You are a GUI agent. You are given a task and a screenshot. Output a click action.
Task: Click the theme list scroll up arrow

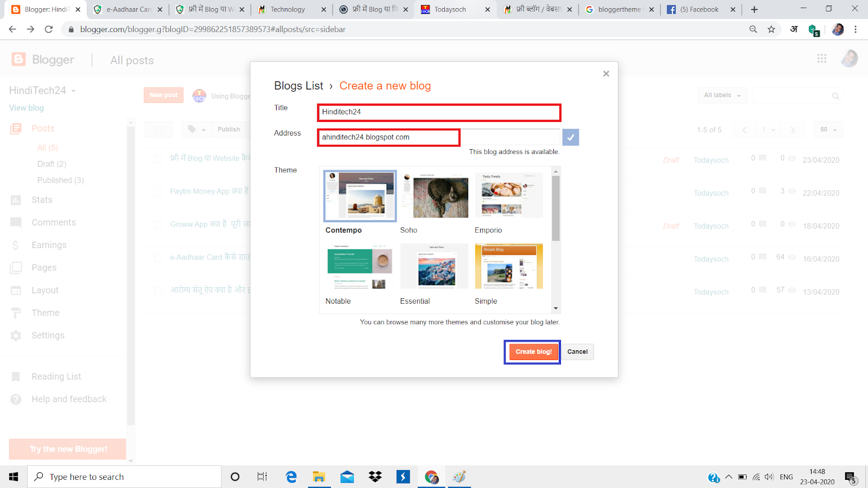click(x=556, y=171)
